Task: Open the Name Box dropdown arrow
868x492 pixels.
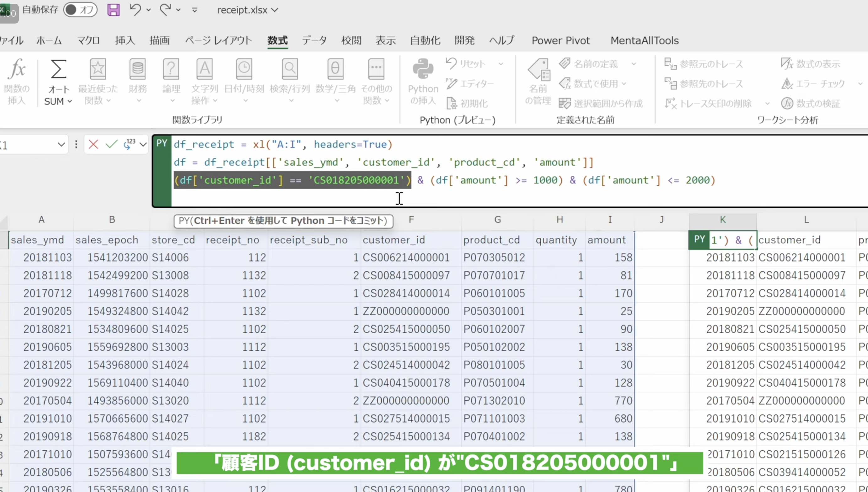Action: coord(61,145)
